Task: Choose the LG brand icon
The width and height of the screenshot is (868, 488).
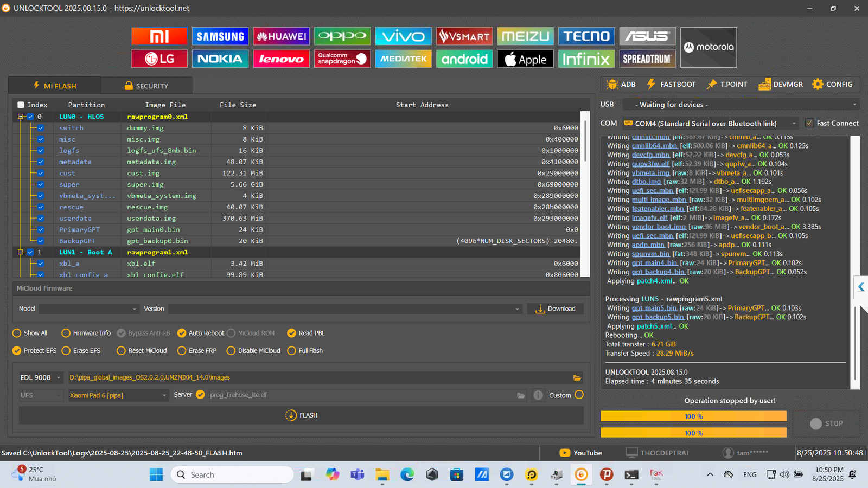Action: (159, 59)
